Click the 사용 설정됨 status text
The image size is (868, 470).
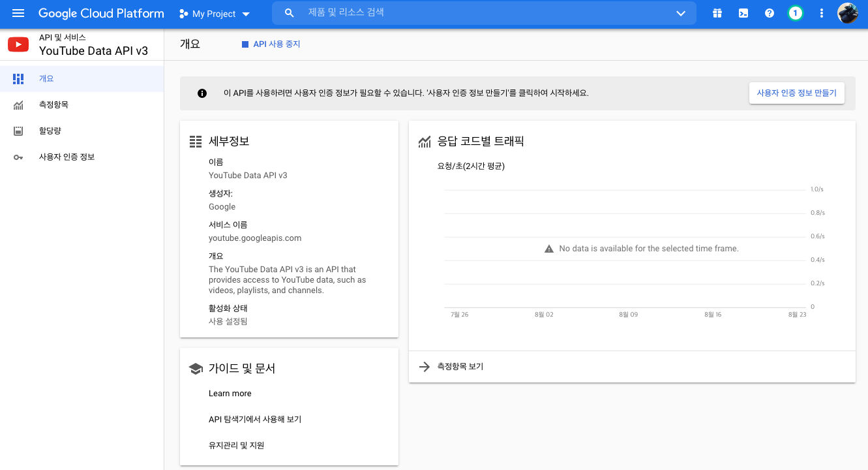(228, 322)
